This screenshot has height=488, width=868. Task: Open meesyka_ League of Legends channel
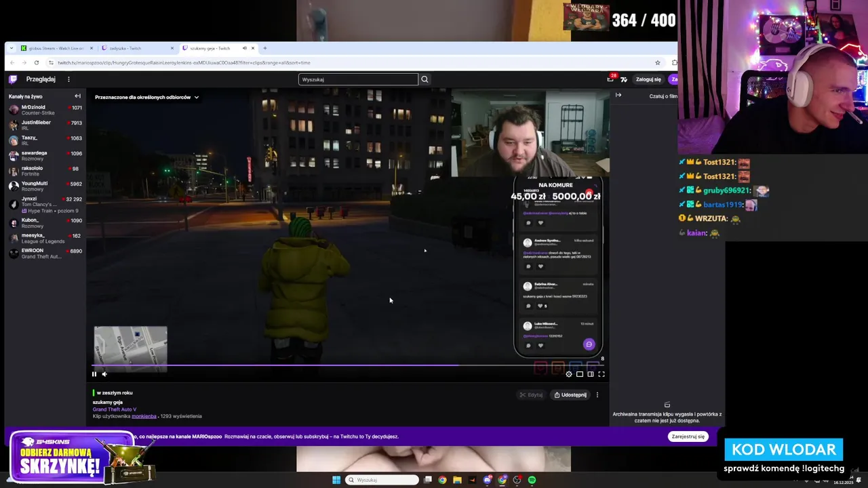[x=45, y=238]
